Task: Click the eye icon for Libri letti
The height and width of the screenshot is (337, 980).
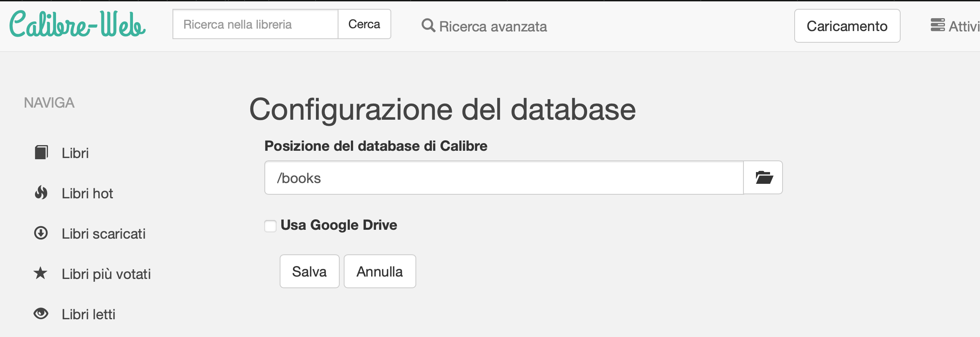Action: (x=41, y=314)
